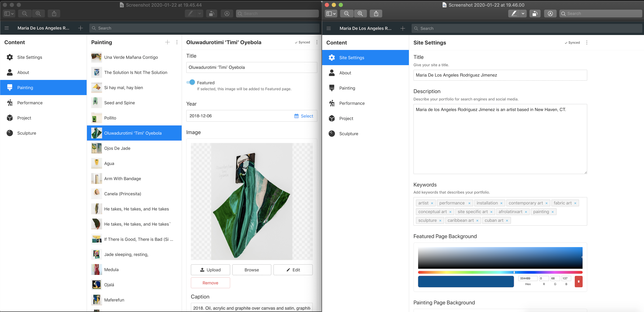Click Rotate icon in left Preview toolbar
Viewport: 644px width, 312px height.
(211, 14)
